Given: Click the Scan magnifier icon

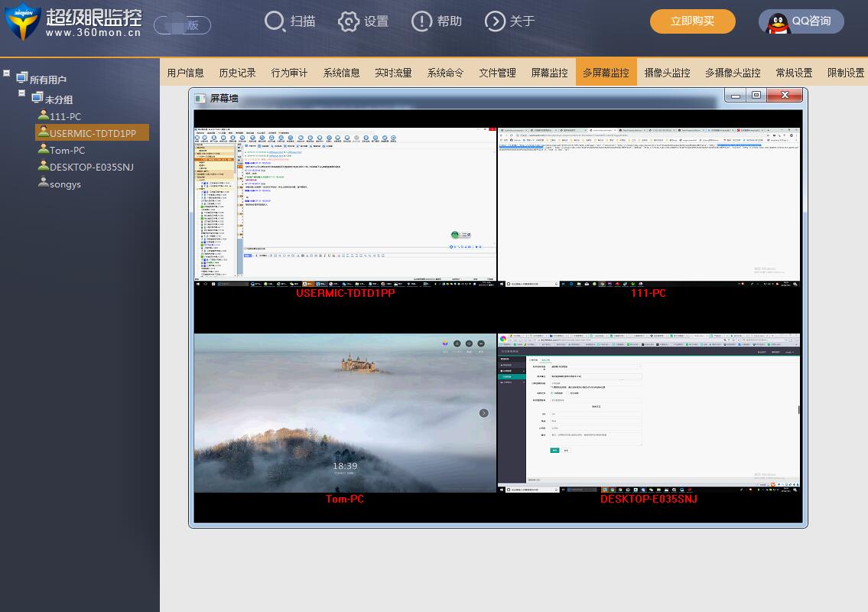Looking at the screenshot, I should point(275,21).
